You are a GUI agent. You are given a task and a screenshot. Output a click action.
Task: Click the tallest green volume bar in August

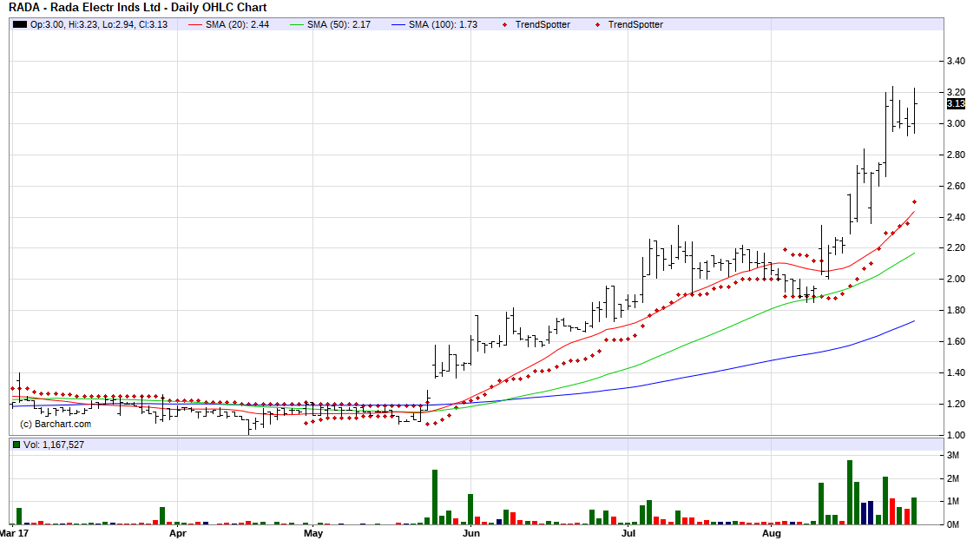tap(850, 492)
